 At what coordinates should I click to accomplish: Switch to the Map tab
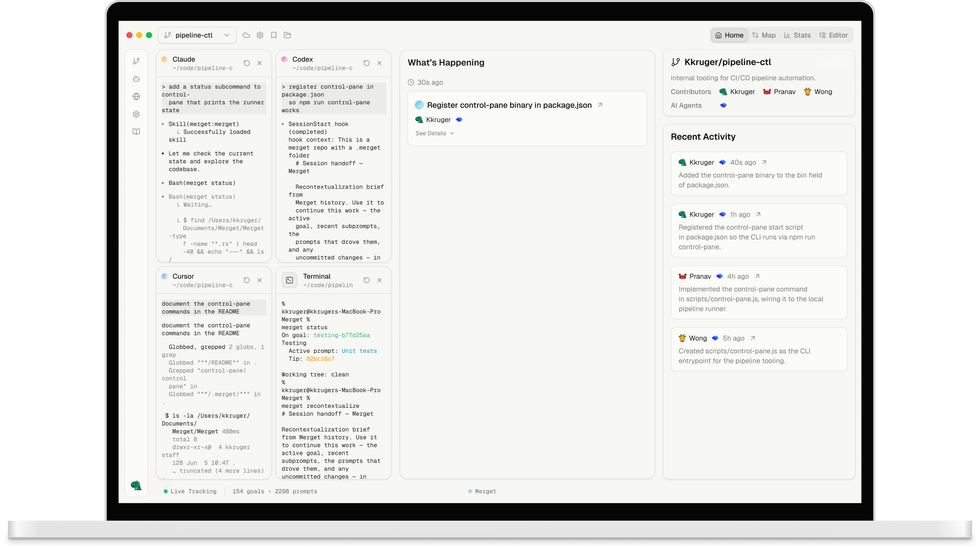tap(764, 35)
